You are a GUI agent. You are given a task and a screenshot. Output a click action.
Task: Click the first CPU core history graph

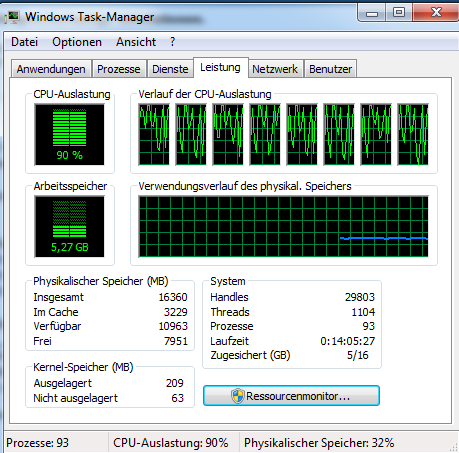pos(154,134)
